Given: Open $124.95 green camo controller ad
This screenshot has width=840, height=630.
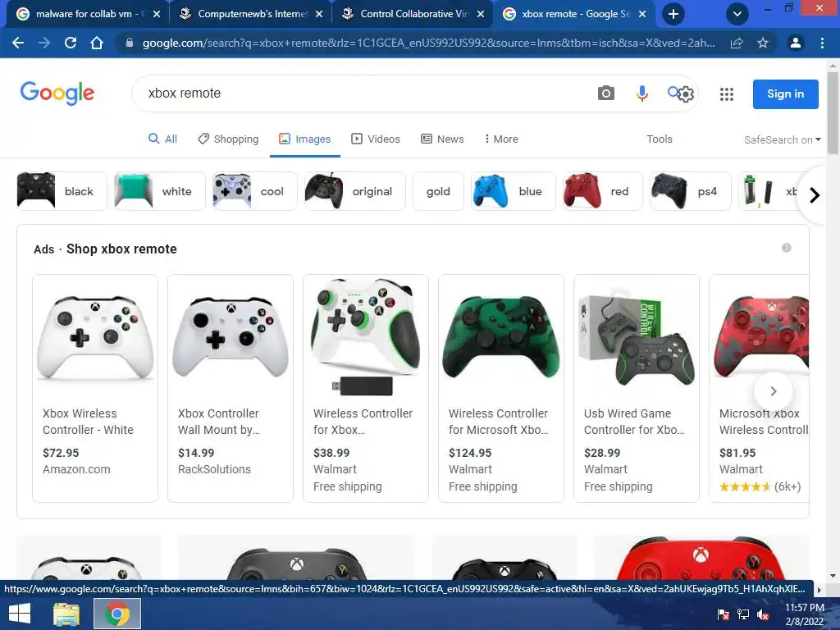Looking at the screenshot, I should pyautogui.click(x=501, y=388).
